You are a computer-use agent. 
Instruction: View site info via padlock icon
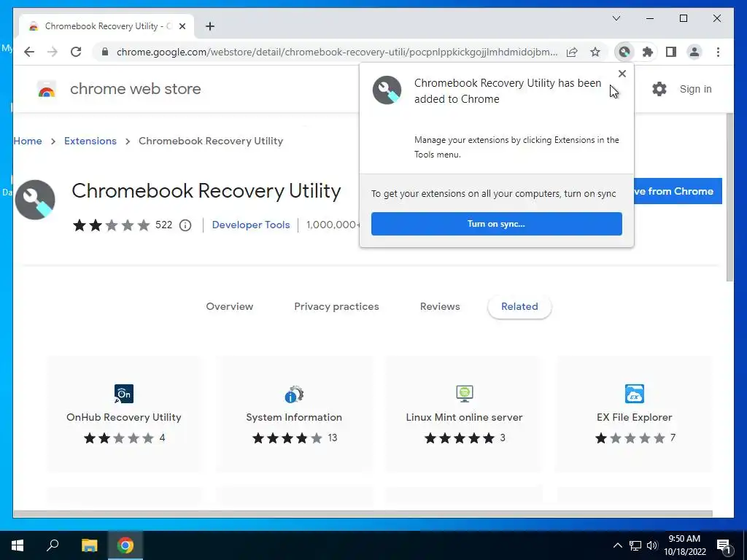click(x=105, y=52)
